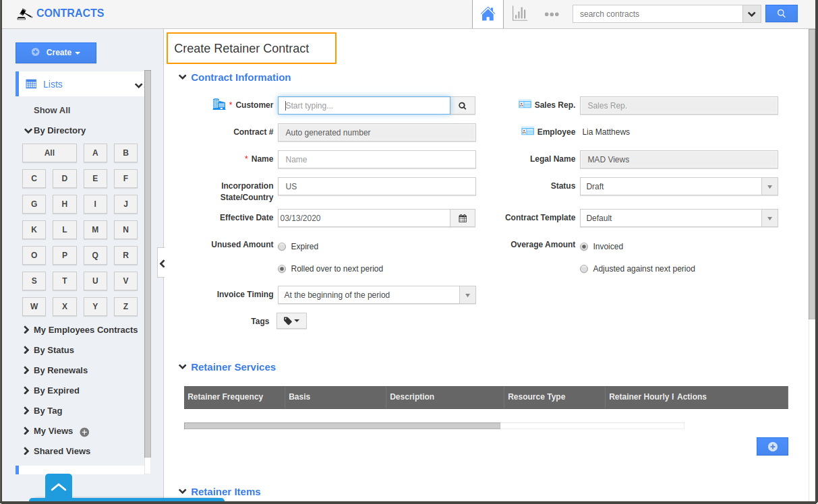Add a new view under My Views

[x=84, y=432]
